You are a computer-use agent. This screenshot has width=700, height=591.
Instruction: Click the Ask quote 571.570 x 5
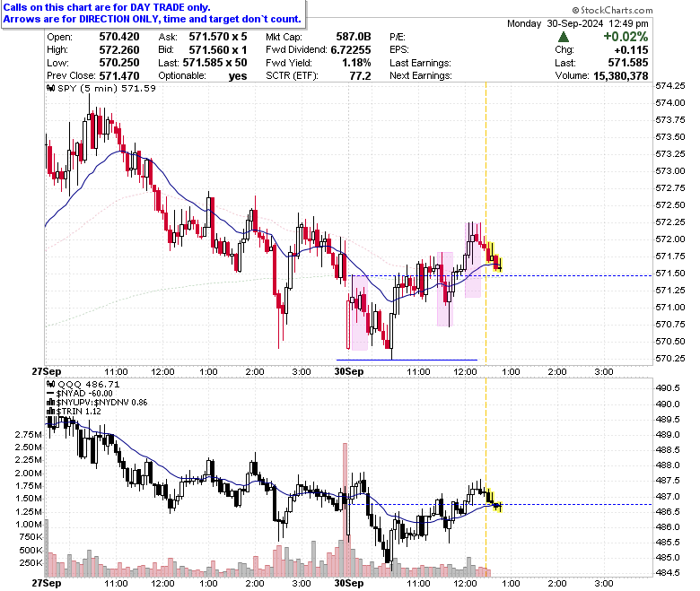coord(217,37)
